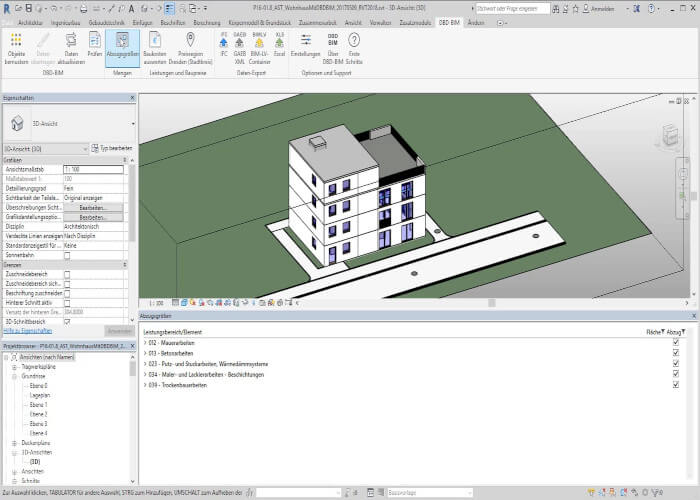Click the 3D view horizontal scrollbar thumb

coord(492,303)
